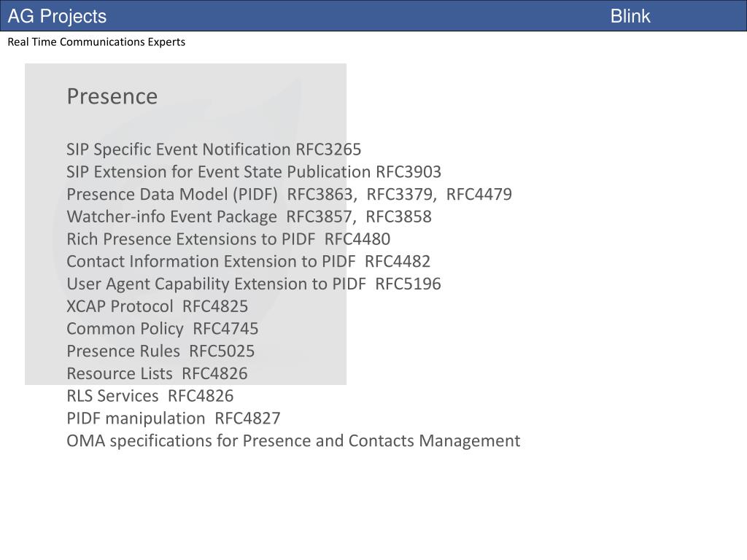Select SIP Specific Event Notification RFC3265 line
Viewport: 747px width, 560px height.
click(x=214, y=149)
